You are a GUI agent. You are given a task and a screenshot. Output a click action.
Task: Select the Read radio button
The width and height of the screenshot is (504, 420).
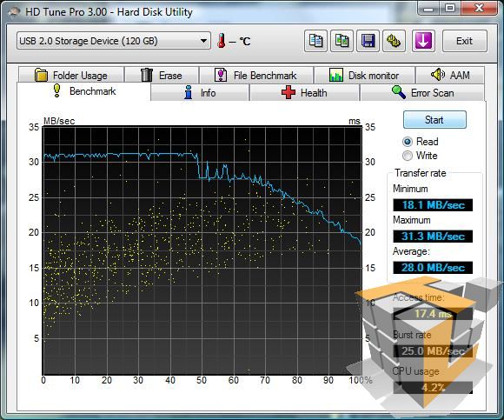coord(408,142)
